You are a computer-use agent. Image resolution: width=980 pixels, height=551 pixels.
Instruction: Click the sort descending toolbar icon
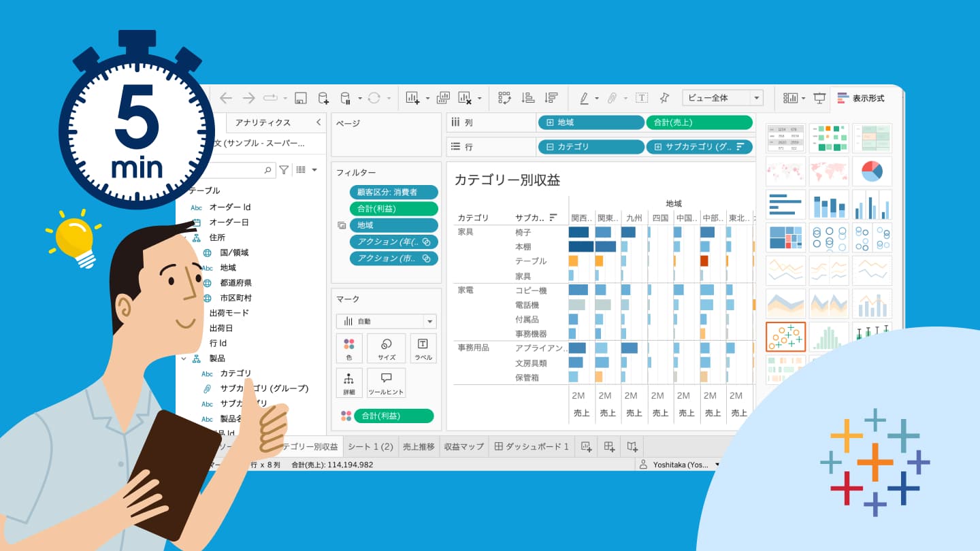(x=551, y=98)
